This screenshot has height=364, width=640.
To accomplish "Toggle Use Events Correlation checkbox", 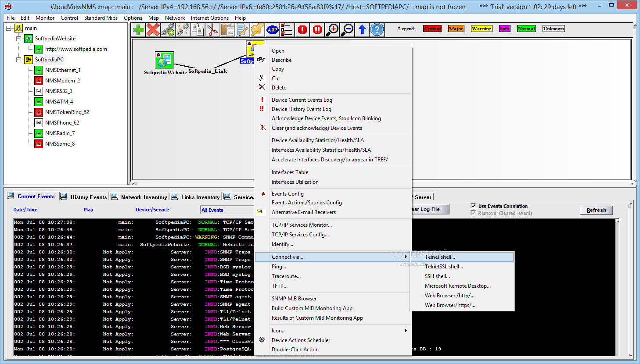I will (473, 206).
